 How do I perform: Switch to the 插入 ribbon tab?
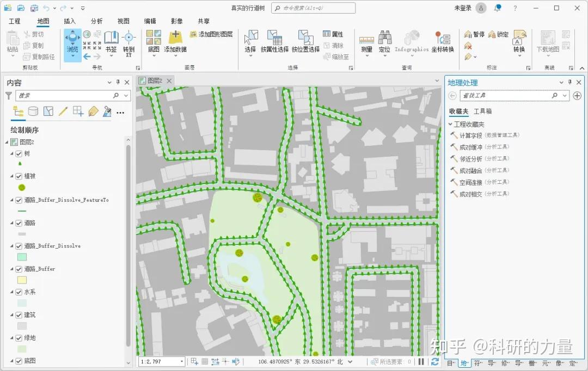[69, 21]
